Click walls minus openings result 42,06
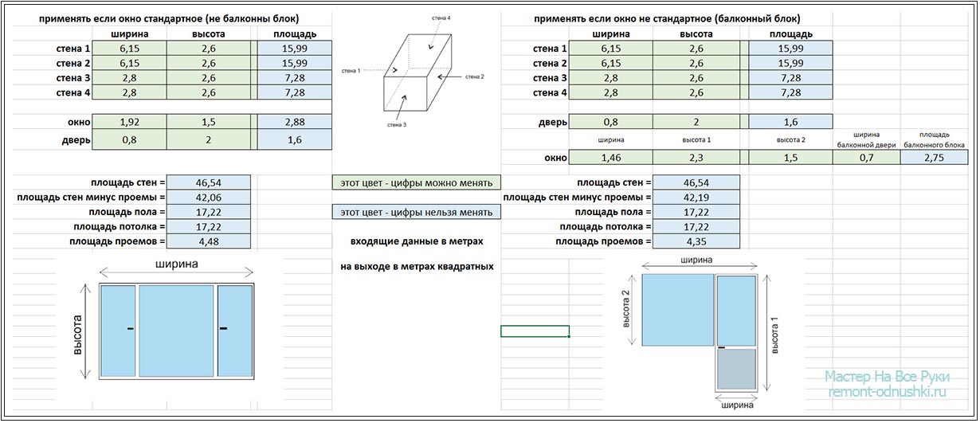 208,198
